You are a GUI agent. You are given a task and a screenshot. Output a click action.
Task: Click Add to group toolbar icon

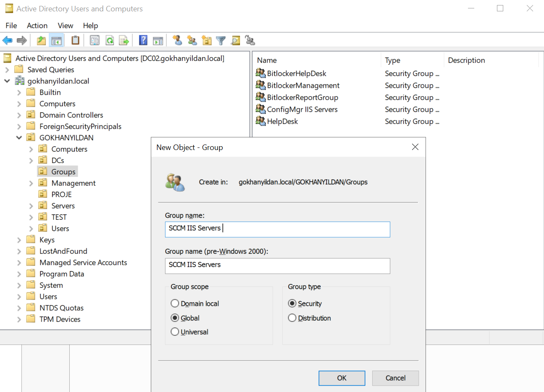click(x=250, y=40)
